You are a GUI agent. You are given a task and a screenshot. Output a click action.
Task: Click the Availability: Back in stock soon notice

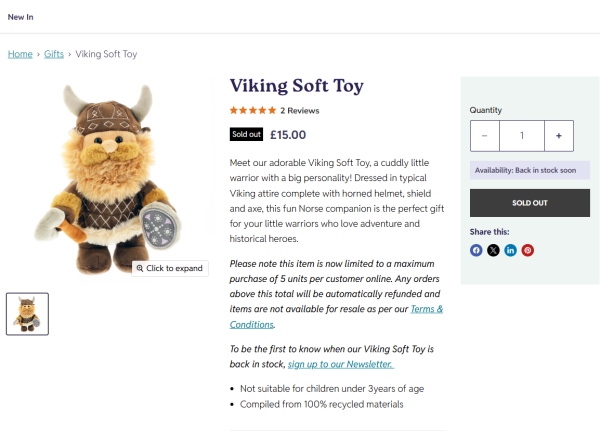point(530,170)
